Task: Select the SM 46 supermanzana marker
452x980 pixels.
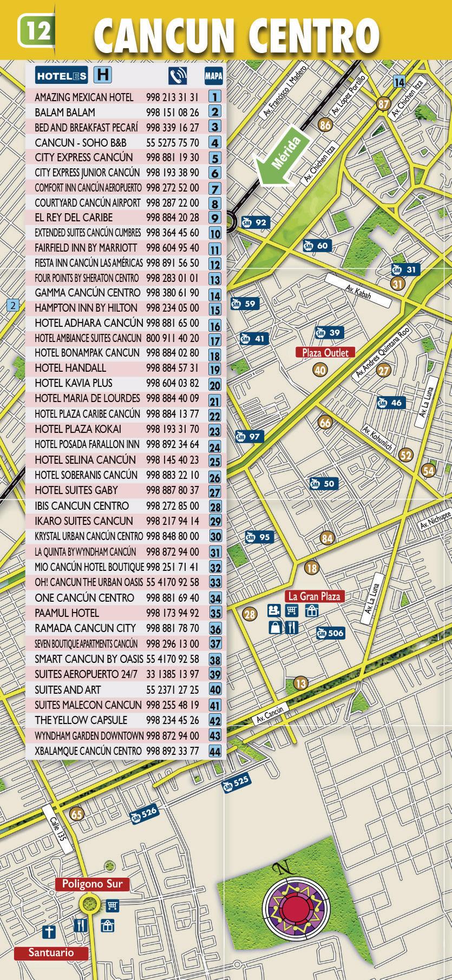Action: 391,403
